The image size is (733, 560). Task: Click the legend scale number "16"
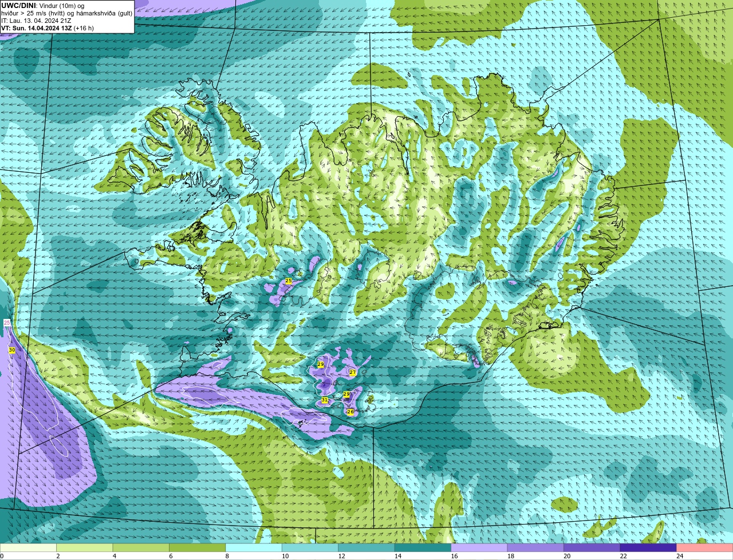coord(454,556)
